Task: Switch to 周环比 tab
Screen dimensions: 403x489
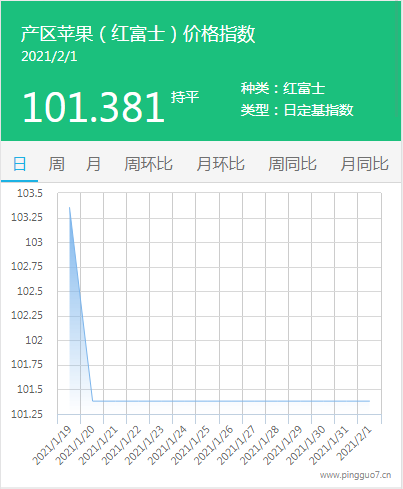Action: pos(148,164)
